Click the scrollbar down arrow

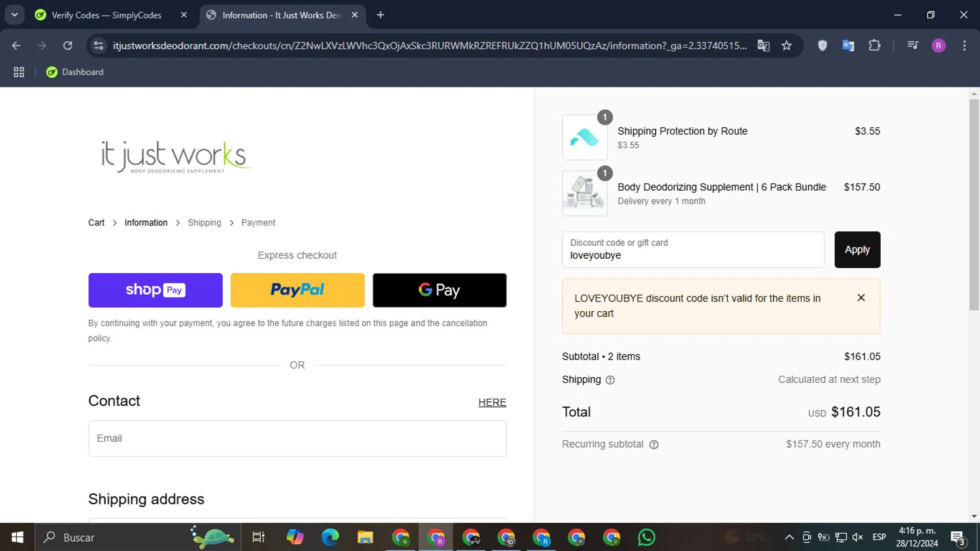(974, 516)
